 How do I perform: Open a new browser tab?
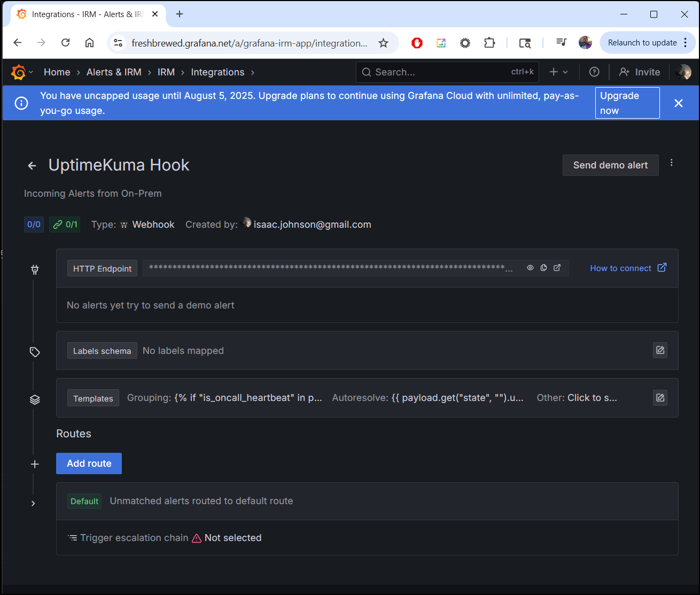[180, 14]
